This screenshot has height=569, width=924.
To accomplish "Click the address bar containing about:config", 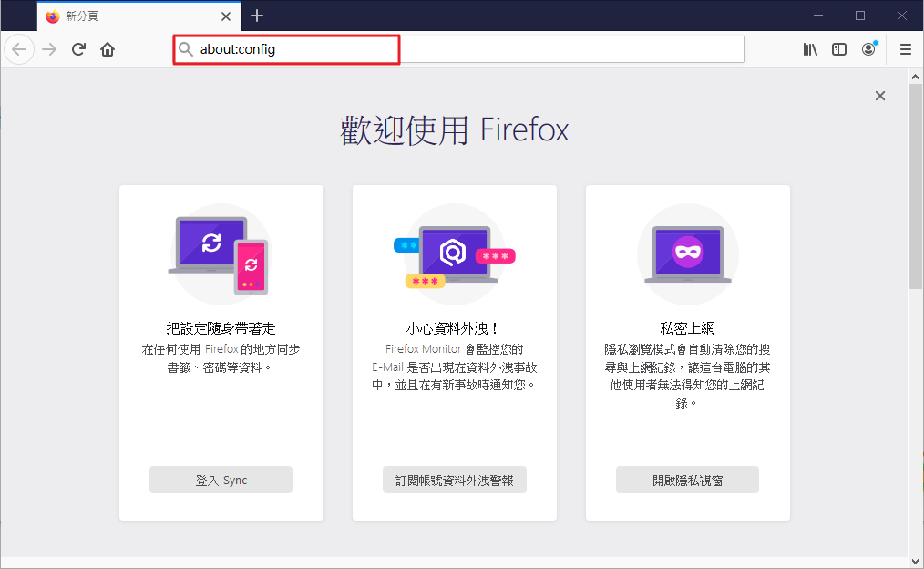I will point(459,49).
